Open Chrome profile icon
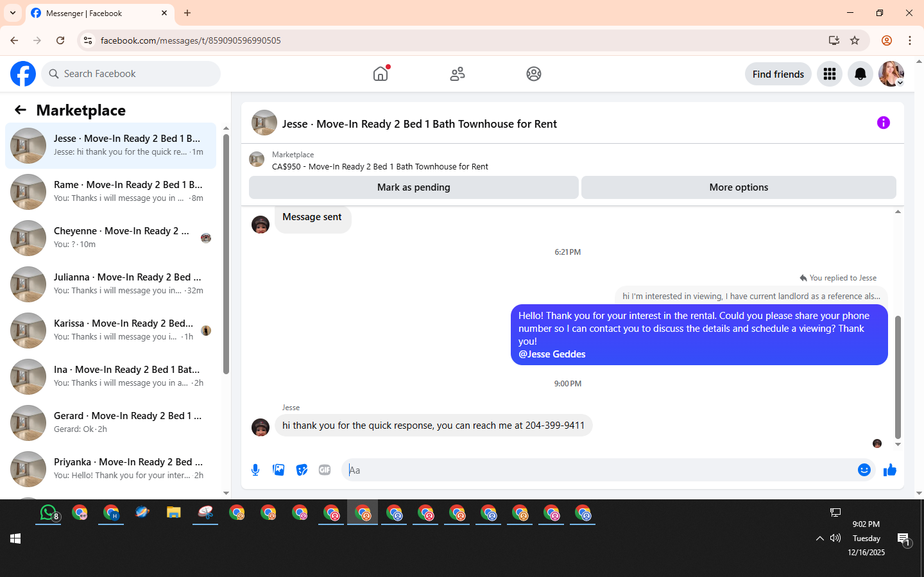The image size is (924, 577). pos(887,40)
